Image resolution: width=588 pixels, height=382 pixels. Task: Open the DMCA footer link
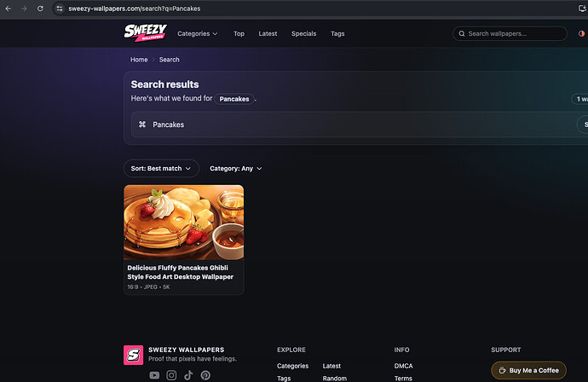pyautogui.click(x=403, y=366)
